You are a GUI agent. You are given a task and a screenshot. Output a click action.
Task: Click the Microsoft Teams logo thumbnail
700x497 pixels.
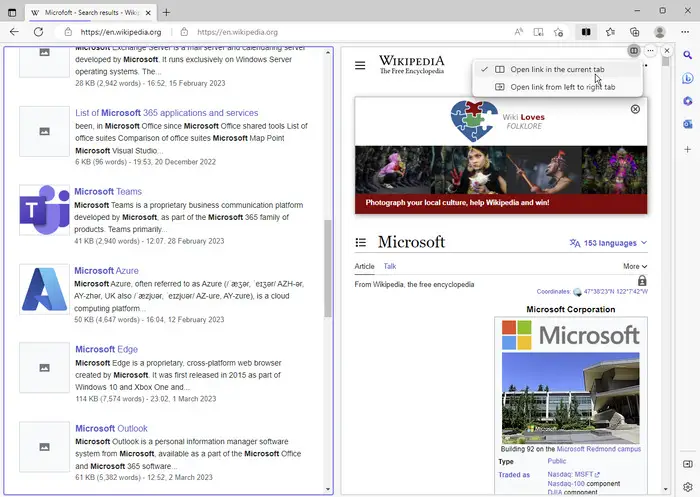pos(44,210)
